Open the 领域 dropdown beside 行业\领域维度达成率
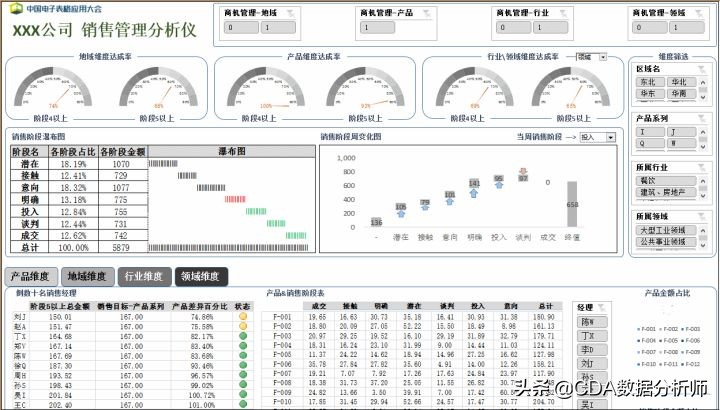Viewport: 720px width, 410px height. click(603, 57)
